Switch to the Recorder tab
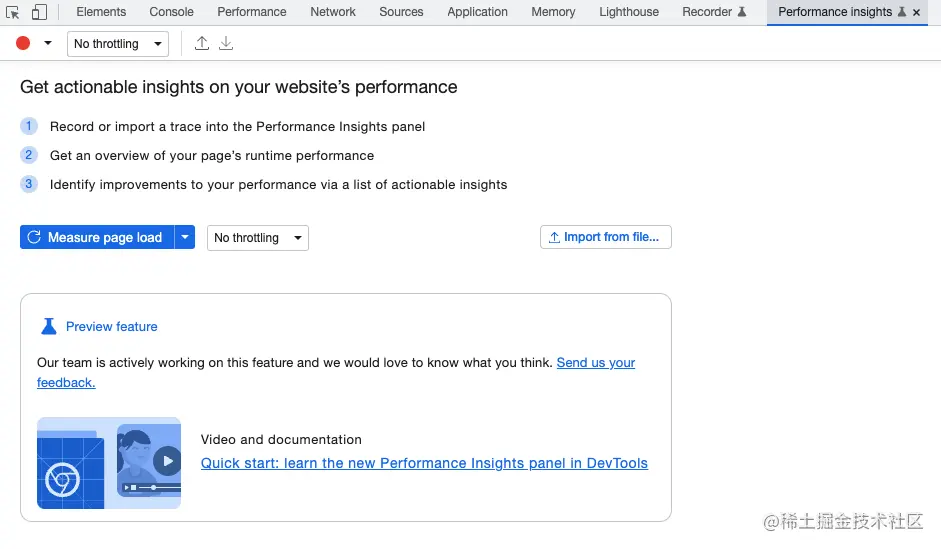 (x=713, y=12)
